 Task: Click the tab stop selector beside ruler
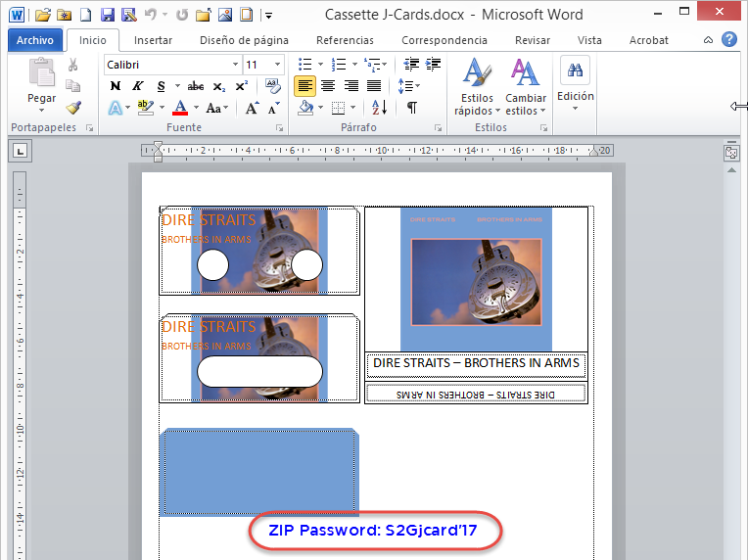click(x=21, y=151)
